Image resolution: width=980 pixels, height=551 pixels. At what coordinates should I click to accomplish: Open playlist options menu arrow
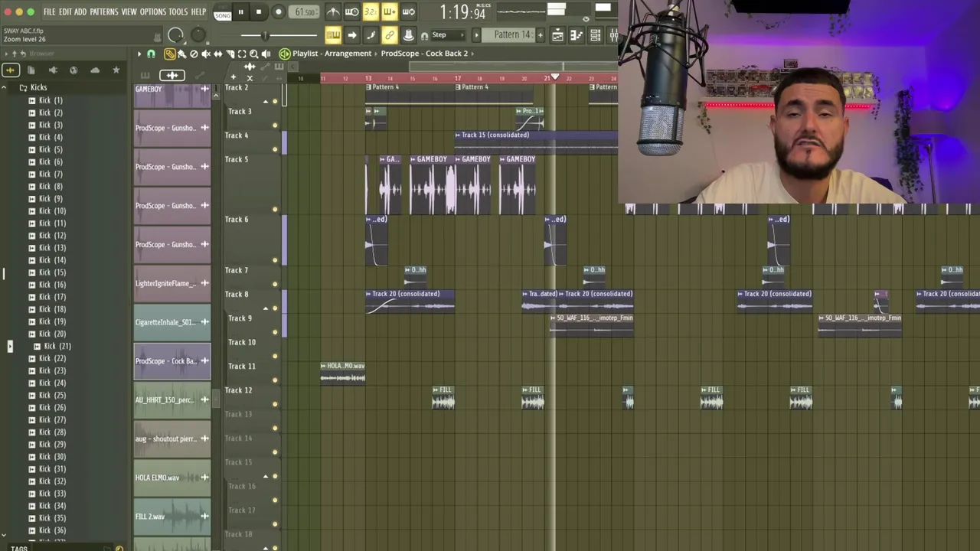[139, 54]
